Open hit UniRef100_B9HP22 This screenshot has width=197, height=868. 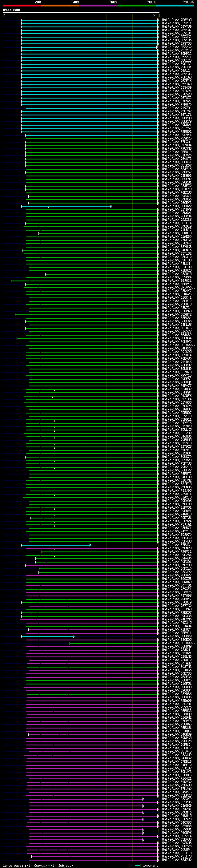click(177, 54)
